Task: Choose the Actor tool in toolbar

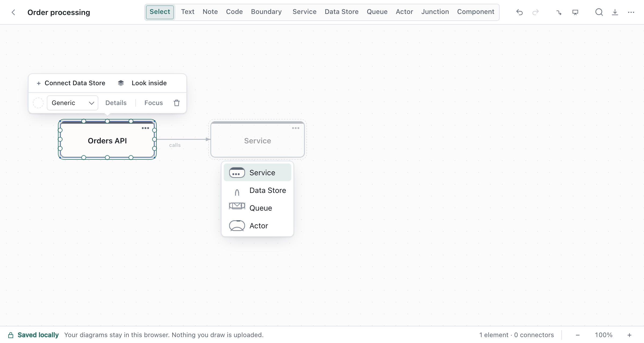Action: 404,12
